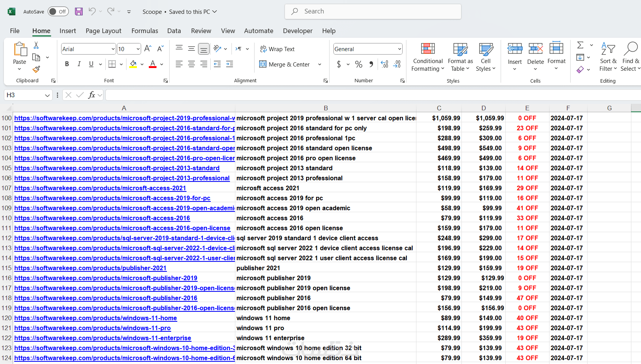Increase font size with the larger A
641x364 pixels.
coord(148,49)
